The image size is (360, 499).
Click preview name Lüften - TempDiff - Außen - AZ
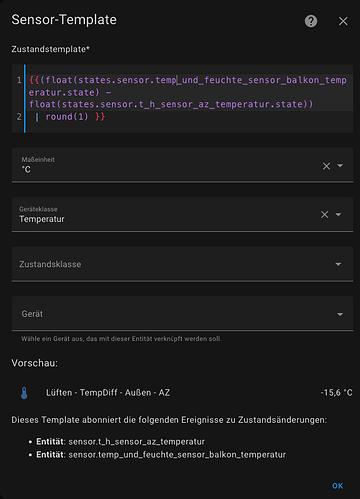point(108,393)
